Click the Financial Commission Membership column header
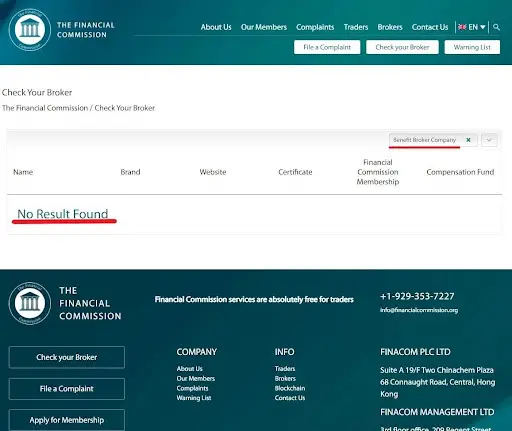 pyautogui.click(x=378, y=172)
